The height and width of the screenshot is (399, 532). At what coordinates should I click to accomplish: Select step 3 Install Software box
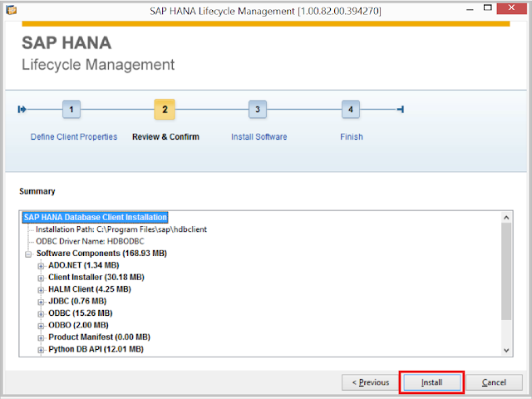point(258,109)
